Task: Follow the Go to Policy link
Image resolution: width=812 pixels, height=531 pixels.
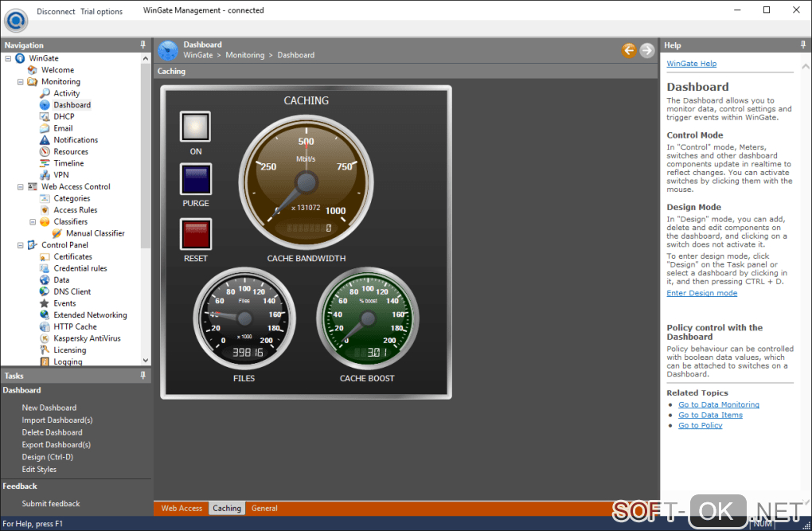Action: point(700,425)
